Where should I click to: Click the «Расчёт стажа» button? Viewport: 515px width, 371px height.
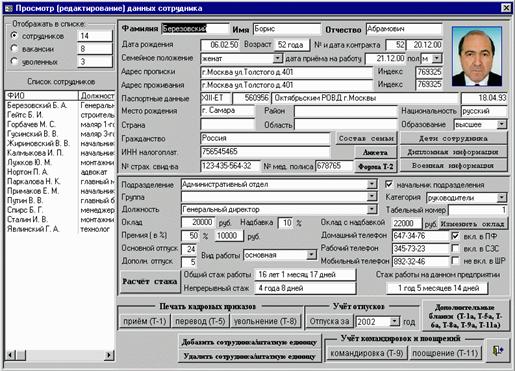point(150,282)
